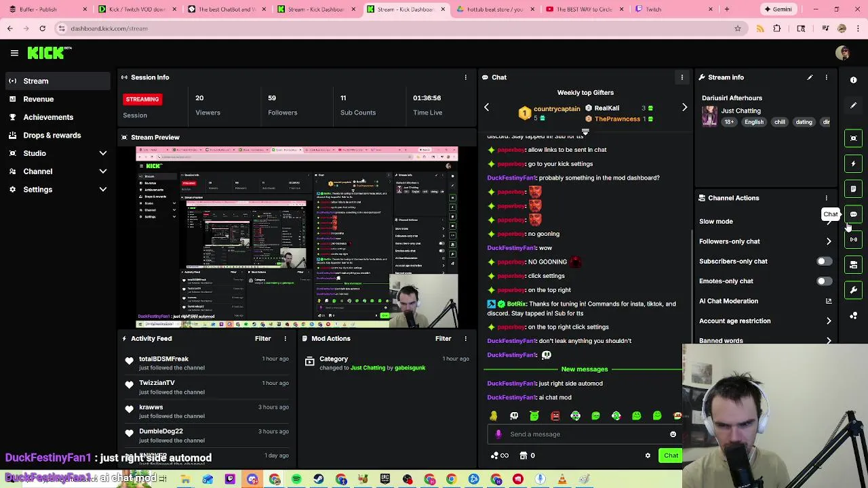Click the info icon in right rail
Screen dimensions: 868x488
[854, 80]
